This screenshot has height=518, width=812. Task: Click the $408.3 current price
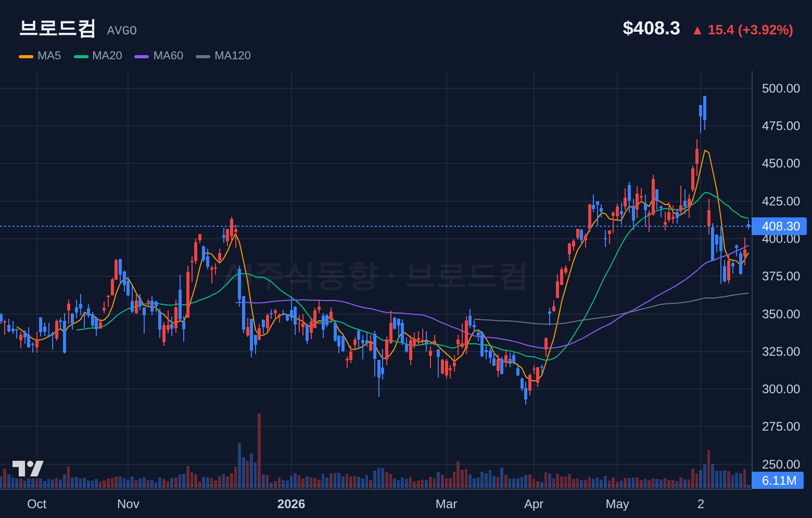pos(651,28)
